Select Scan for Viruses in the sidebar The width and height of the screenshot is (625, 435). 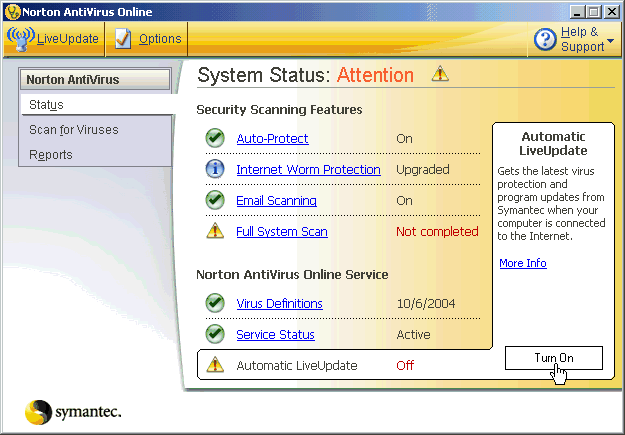click(73, 129)
